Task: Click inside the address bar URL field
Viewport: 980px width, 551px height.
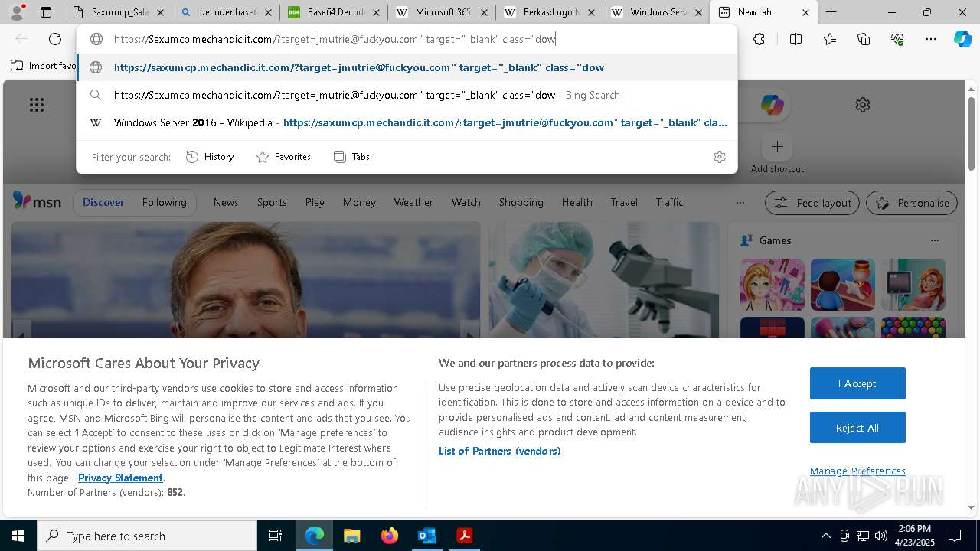Action: tap(406, 39)
